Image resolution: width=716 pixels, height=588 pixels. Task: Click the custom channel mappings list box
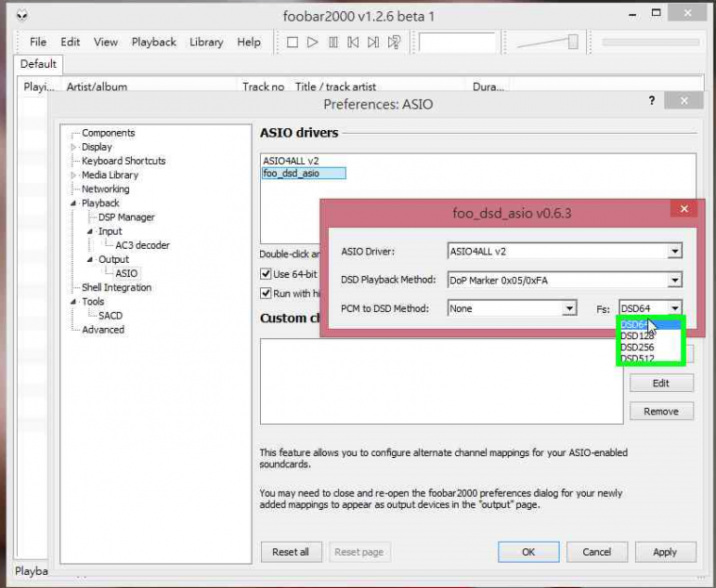coord(442,381)
